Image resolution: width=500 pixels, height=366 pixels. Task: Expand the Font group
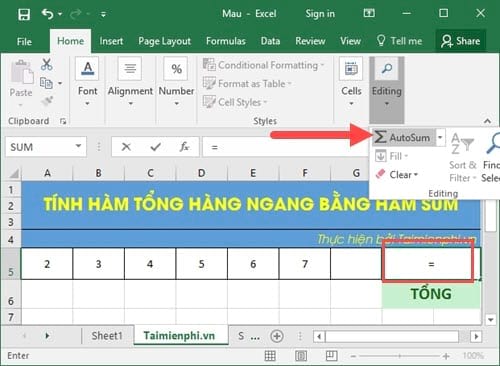point(87,82)
